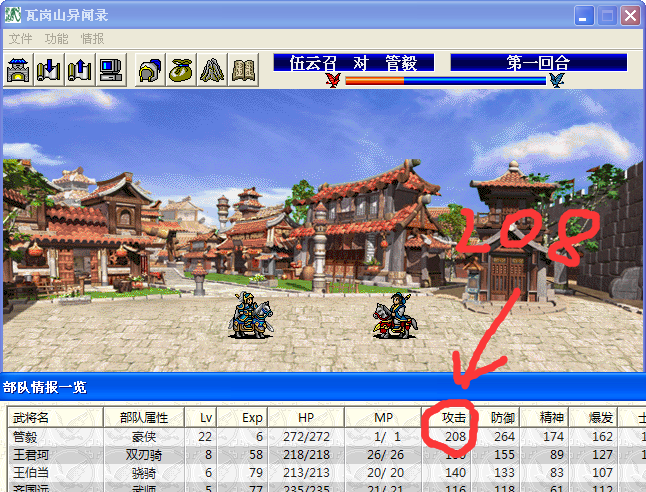Viewport: 646px width, 492px height.
Task: Sort by the Exp column header
Action: click(x=242, y=418)
